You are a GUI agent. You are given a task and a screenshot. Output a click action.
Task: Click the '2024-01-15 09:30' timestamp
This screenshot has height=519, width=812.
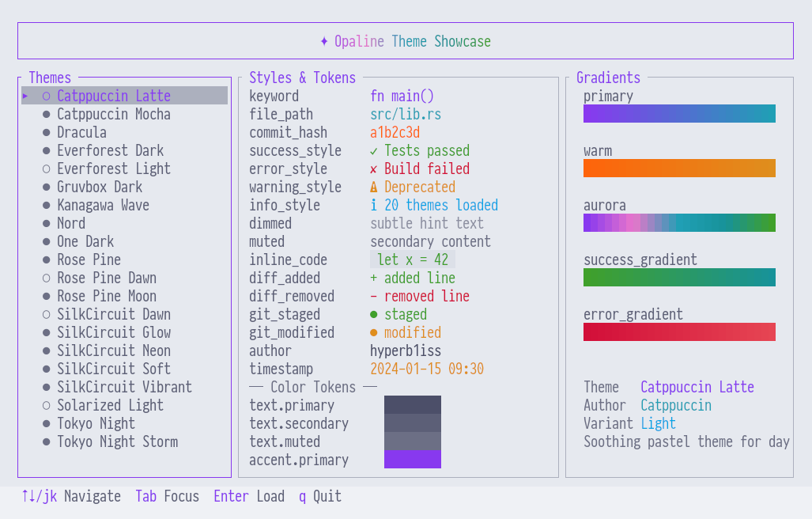(x=427, y=369)
